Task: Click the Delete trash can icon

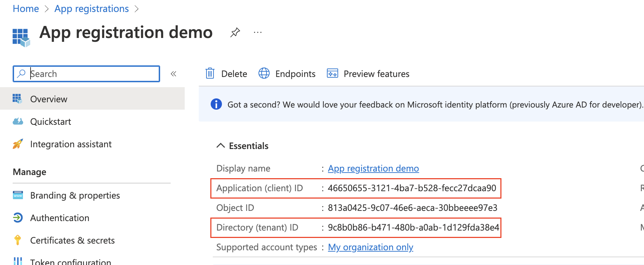Action: pos(210,73)
